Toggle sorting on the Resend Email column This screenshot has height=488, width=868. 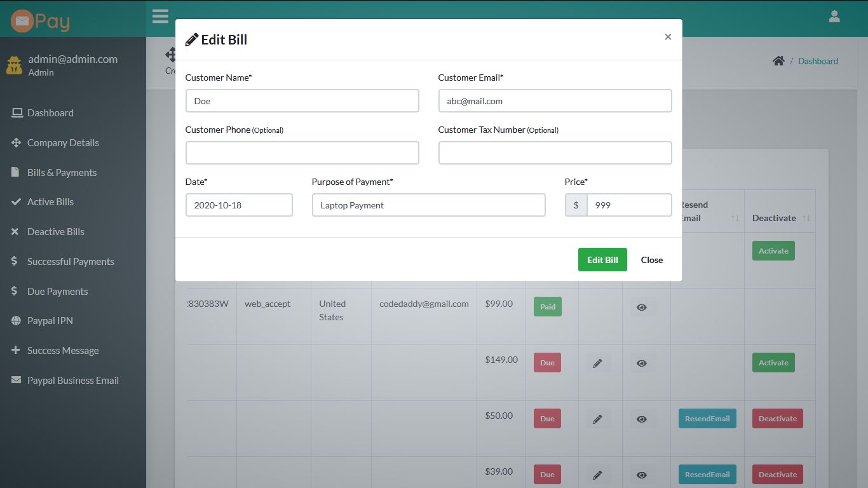click(x=735, y=217)
